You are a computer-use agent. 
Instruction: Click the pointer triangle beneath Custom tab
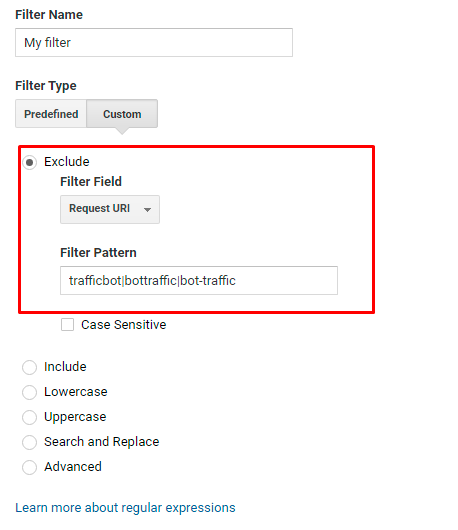122,131
